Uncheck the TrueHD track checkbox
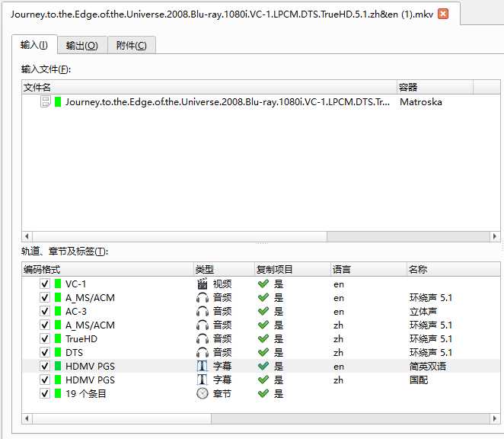The width and height of the screenshot is (504, 439). (45, 338)
